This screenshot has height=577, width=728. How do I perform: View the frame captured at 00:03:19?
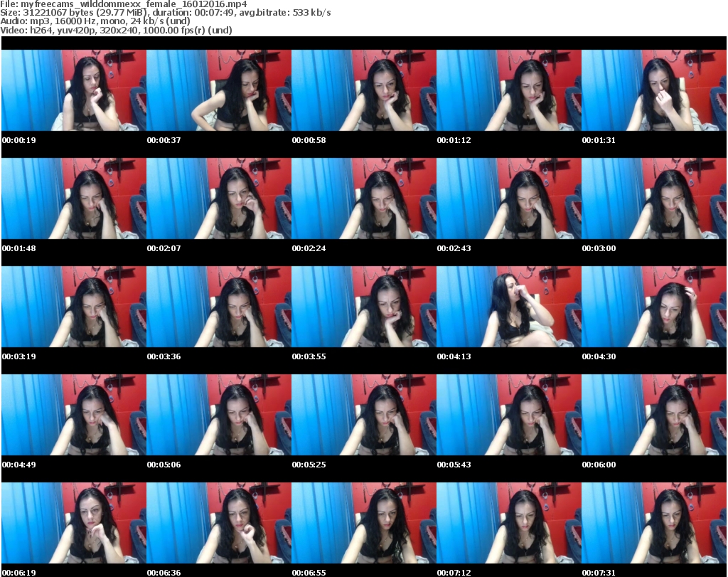coord(74,307)
